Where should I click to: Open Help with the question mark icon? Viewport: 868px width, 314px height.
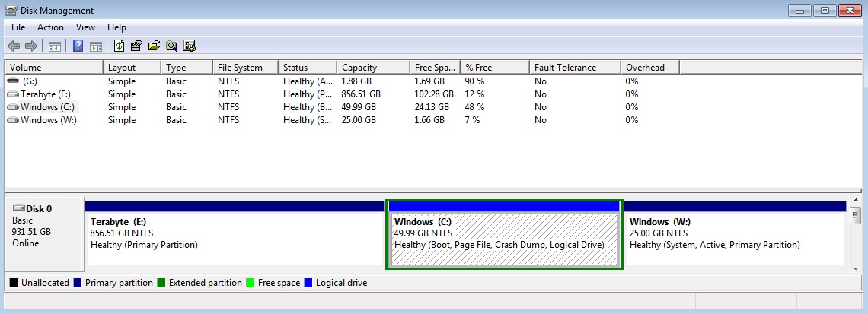tap(78, 46)
